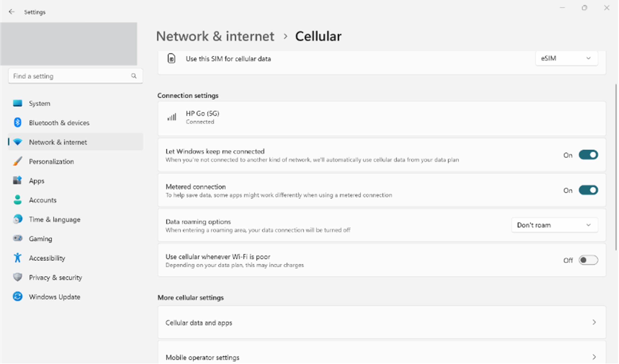Click the search magnifier icon
Screen dimensions: 619x364
(134, 76)
